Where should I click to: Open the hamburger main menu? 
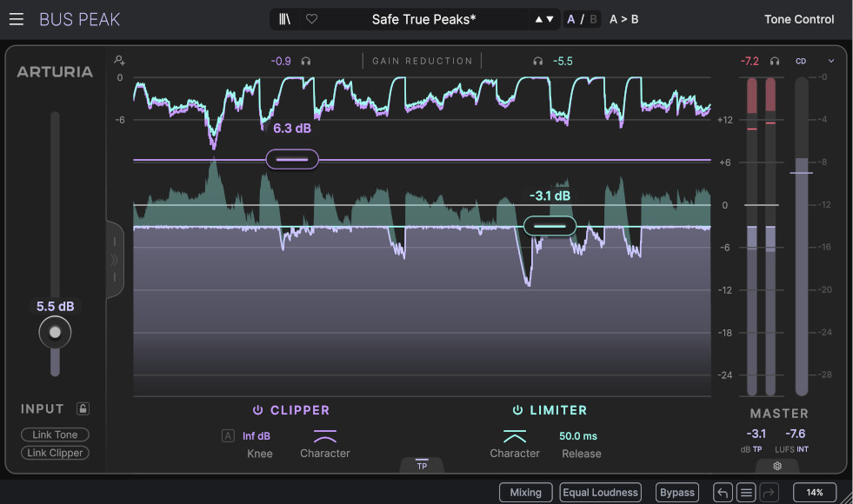pos(16,19)
